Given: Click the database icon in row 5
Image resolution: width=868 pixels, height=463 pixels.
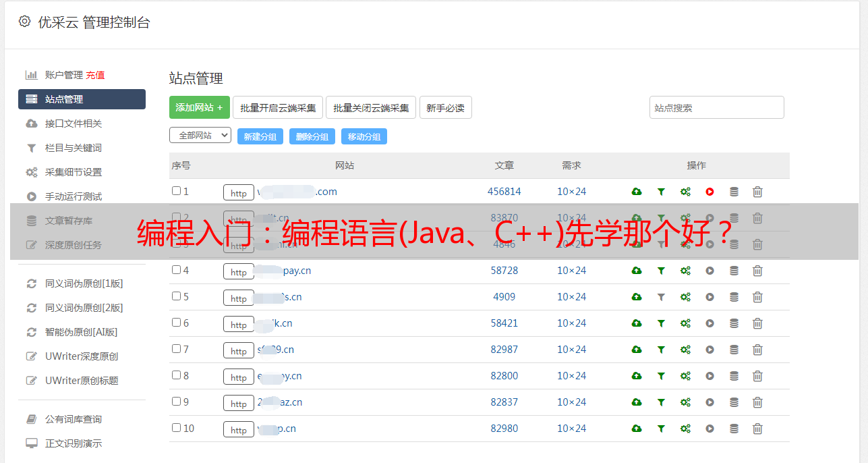Looking at the screenshot, I should (x=734, y=297).
